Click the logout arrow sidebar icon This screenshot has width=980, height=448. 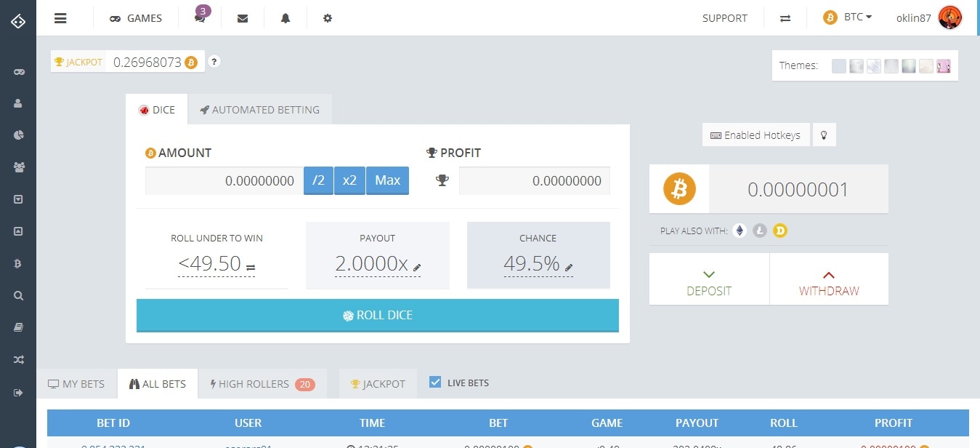tap(18, 393)
